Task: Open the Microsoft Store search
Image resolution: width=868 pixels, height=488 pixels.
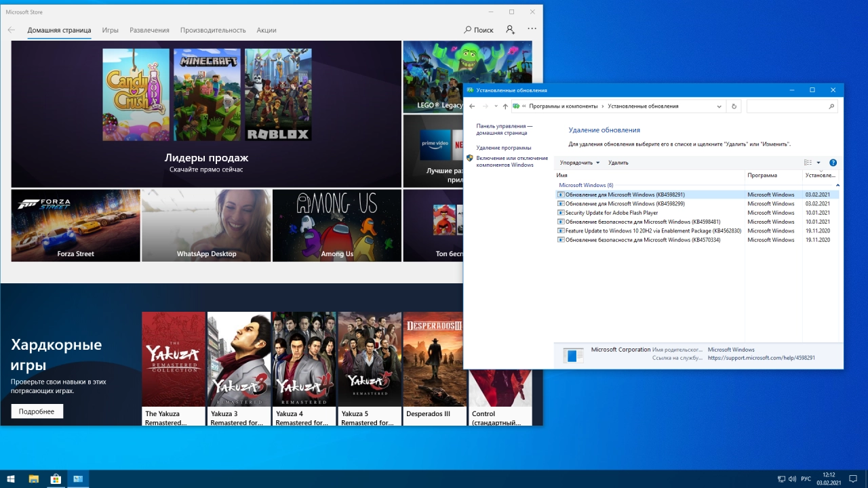Action: [479, 30]
